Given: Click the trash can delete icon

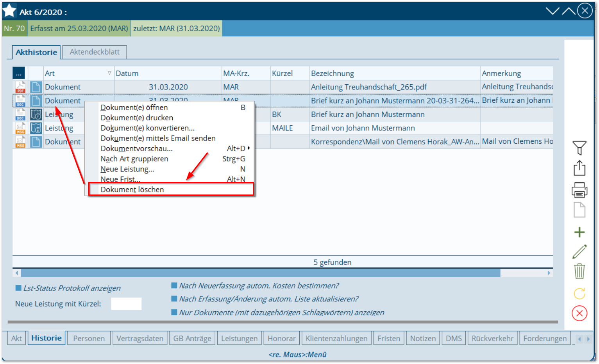Looking at the screenshot, I should [579, 271].
